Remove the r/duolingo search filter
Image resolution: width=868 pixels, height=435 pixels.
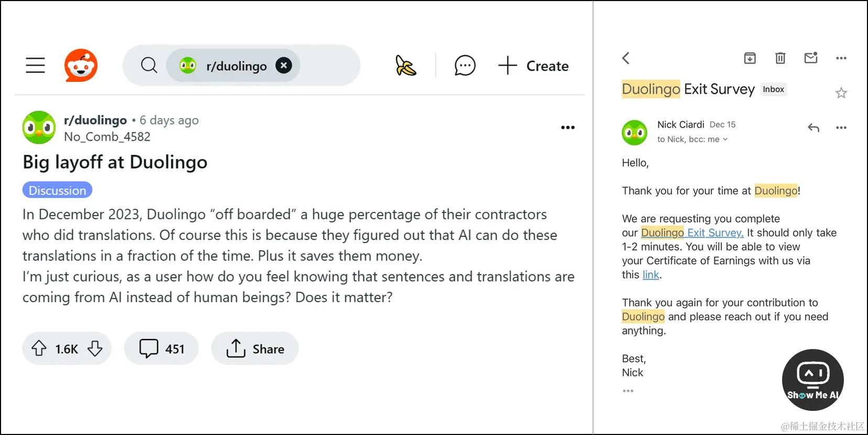[284, 65]
